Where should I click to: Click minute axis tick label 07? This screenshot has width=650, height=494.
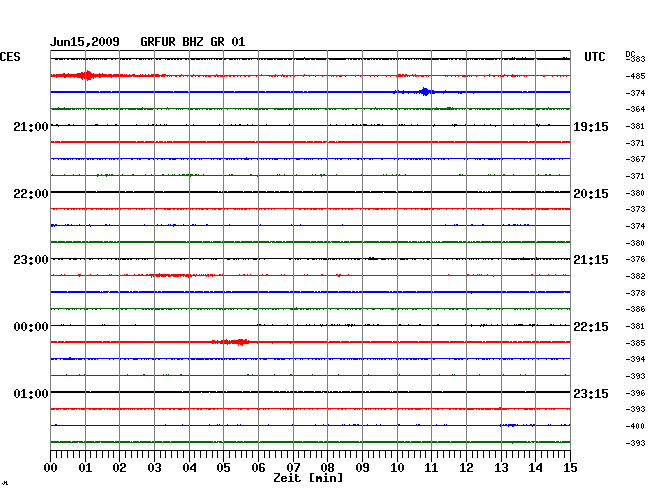(293, 468)
